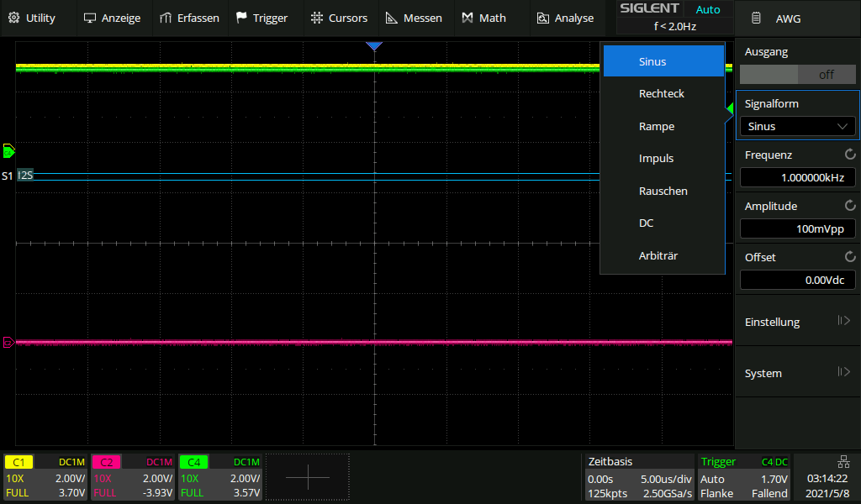Image resolution: width=861 pixels, height=504 pixels.
Task: Click the AWG panel icon in header
Action: click(757, 18)
